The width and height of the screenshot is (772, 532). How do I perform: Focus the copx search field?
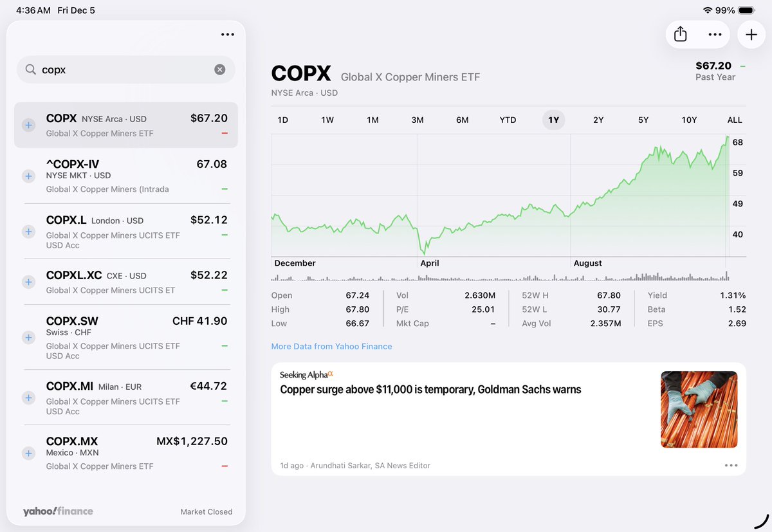pyautogui.click(x=125, y=69)
